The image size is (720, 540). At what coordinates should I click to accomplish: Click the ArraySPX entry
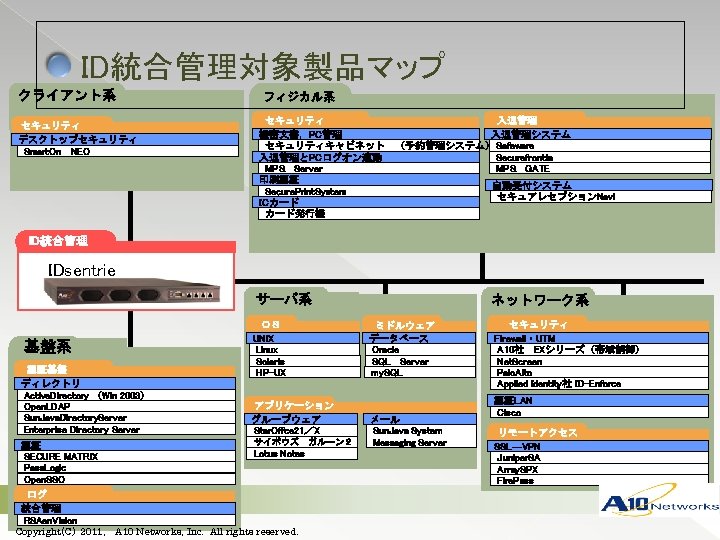pyautogui.click(x=600, y=469)
